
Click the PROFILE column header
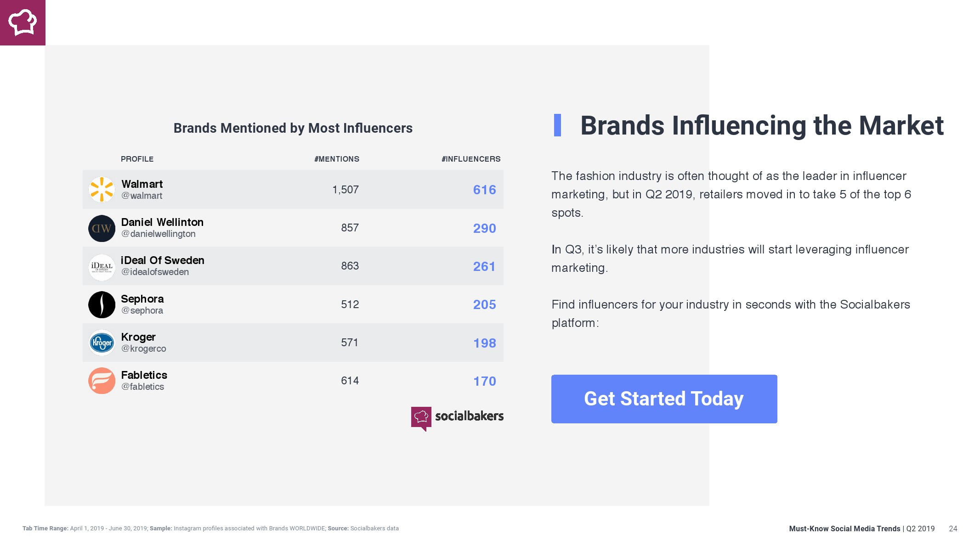pos(137,159)
